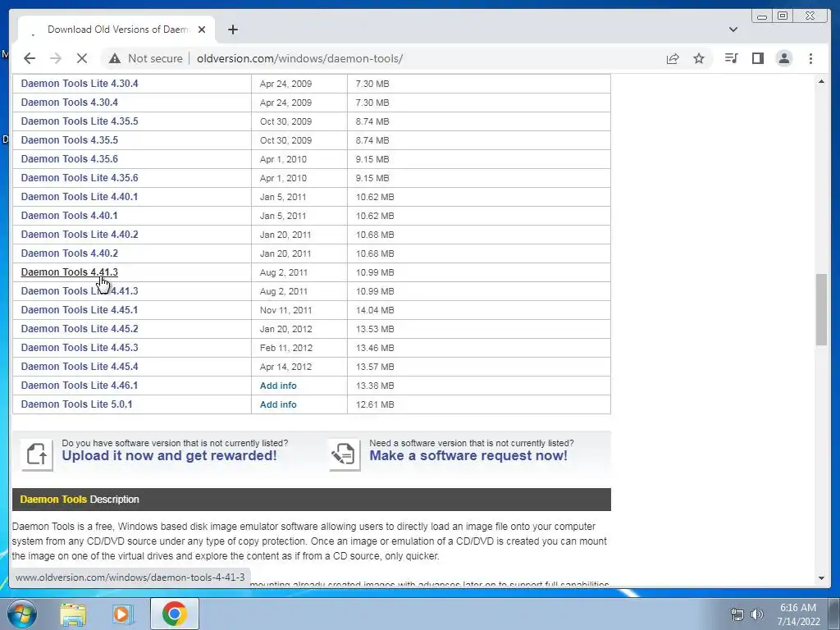This screenshot has width=840, height=630.
Task: Stop loading the page
Action: coord(82,58)
